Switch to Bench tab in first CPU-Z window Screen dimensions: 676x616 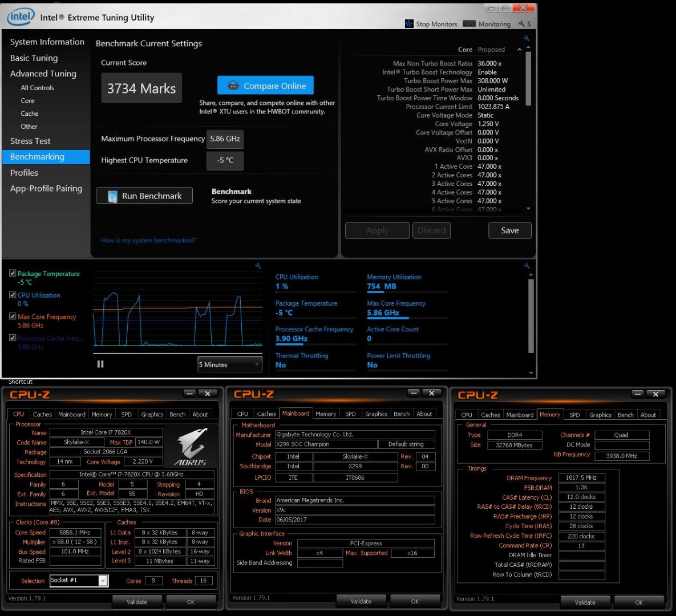[177, 414]
